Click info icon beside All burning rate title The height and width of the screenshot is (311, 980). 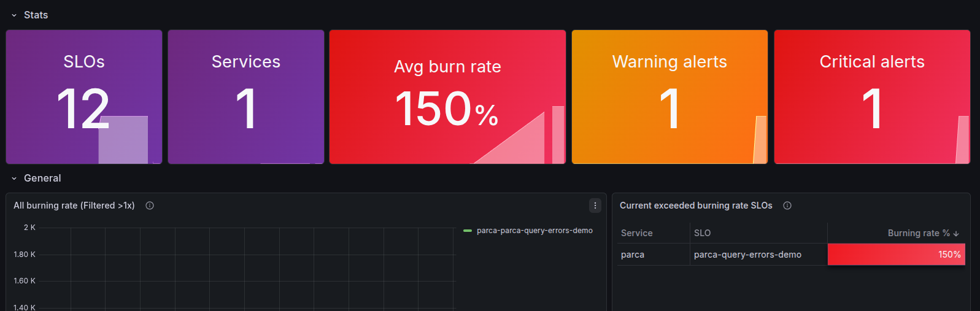[x=150, y=205]
